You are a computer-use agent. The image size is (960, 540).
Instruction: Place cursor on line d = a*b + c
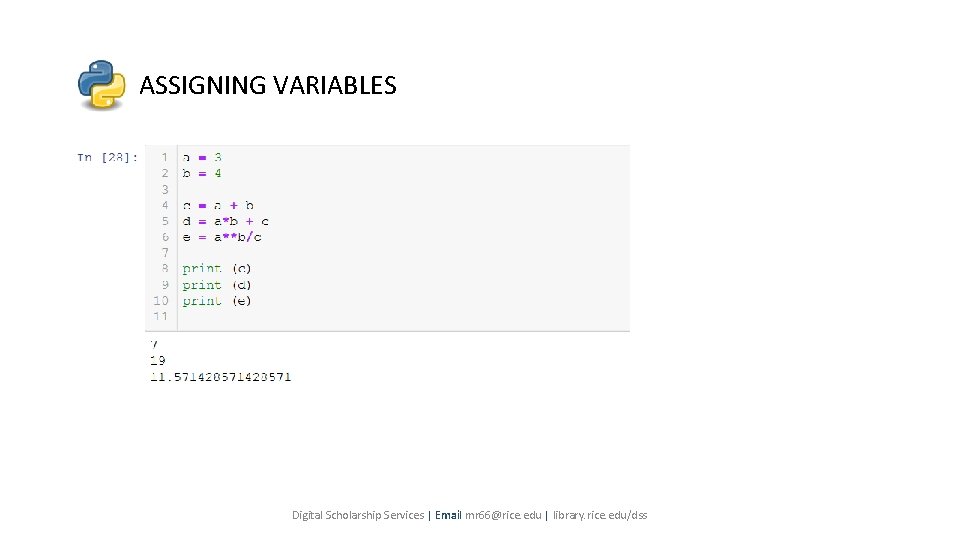tap(225, 221)
